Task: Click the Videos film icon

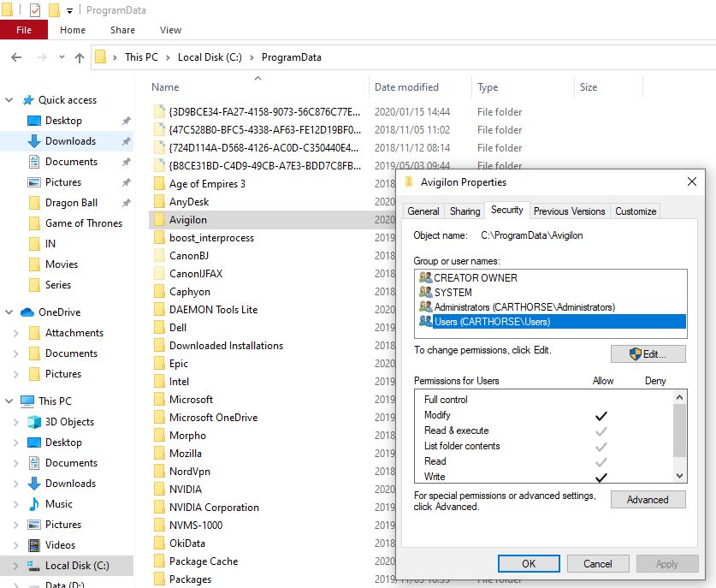Action: tap(34, 545)
